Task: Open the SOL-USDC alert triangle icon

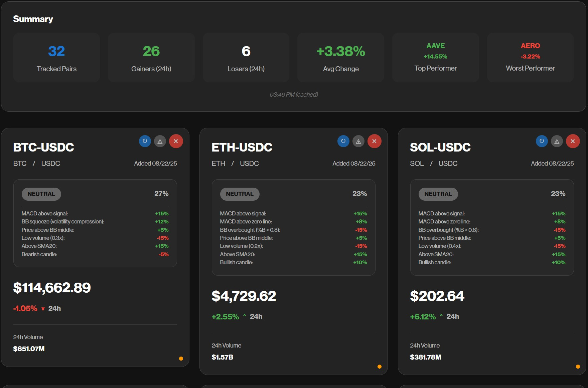Action: pos(557,141)
